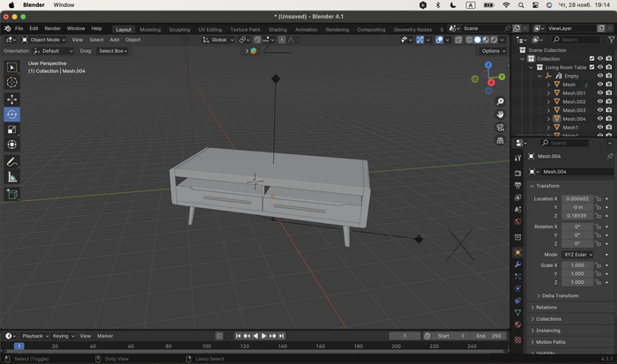The height and width of the screenshot is (364, 617).
Task: Hide Mesh.001 using its eye icon
Action: (600, 93)
